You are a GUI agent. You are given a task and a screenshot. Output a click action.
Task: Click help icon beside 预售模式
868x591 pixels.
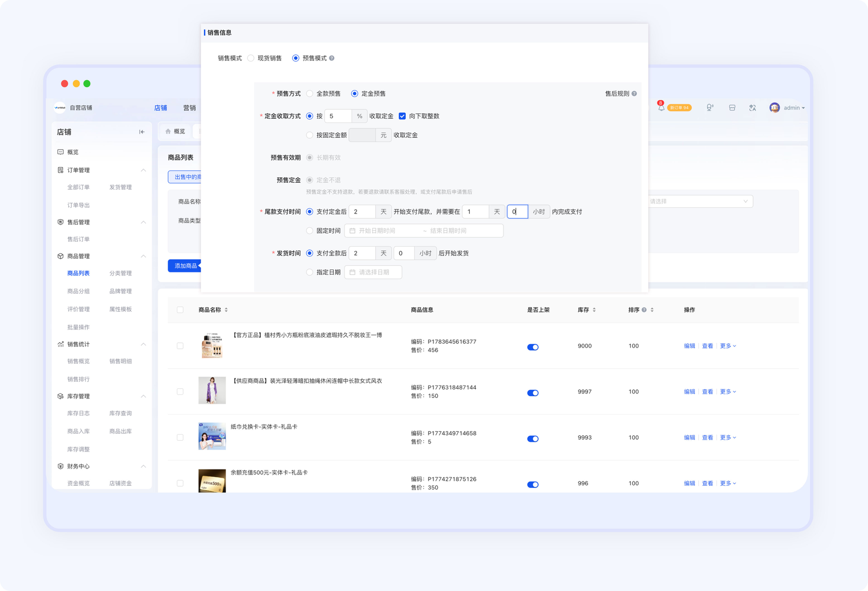click(x=331, y=58)
